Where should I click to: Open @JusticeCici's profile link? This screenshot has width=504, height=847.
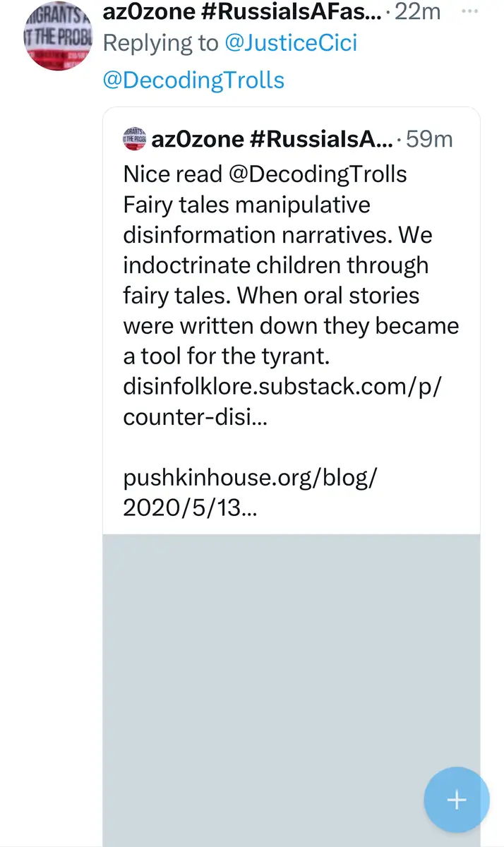click(291, 43)
